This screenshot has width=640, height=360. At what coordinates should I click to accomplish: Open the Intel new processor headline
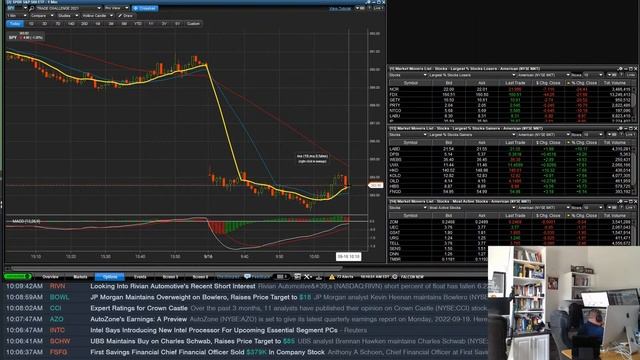pos(214,330)
